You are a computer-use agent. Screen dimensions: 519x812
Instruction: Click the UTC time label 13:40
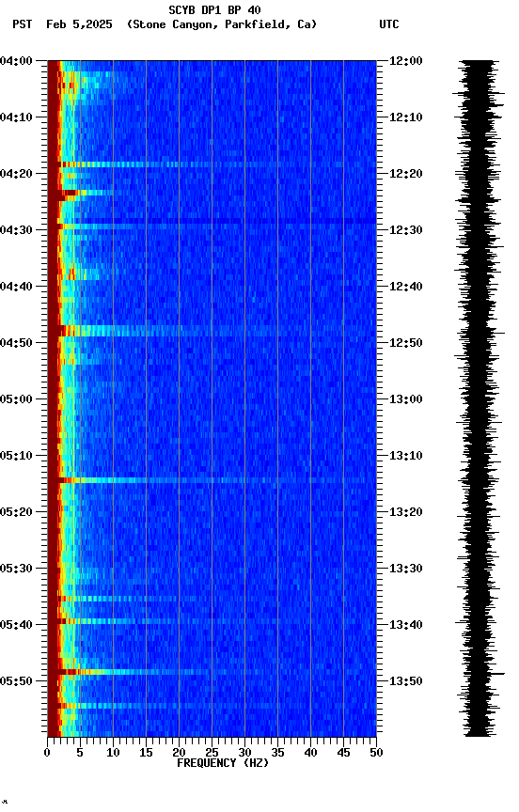pyautogui.click(x=406, y=625)
